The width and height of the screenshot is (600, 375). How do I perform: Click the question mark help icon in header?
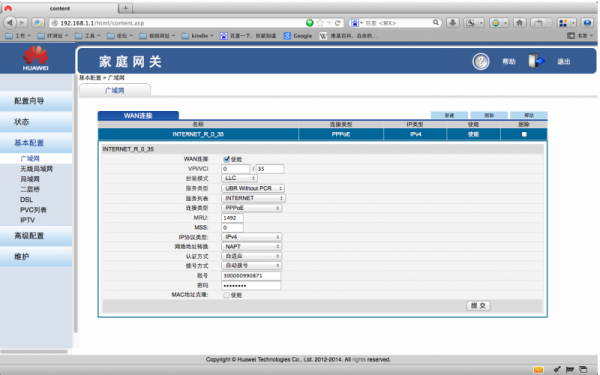click(481, 61)
